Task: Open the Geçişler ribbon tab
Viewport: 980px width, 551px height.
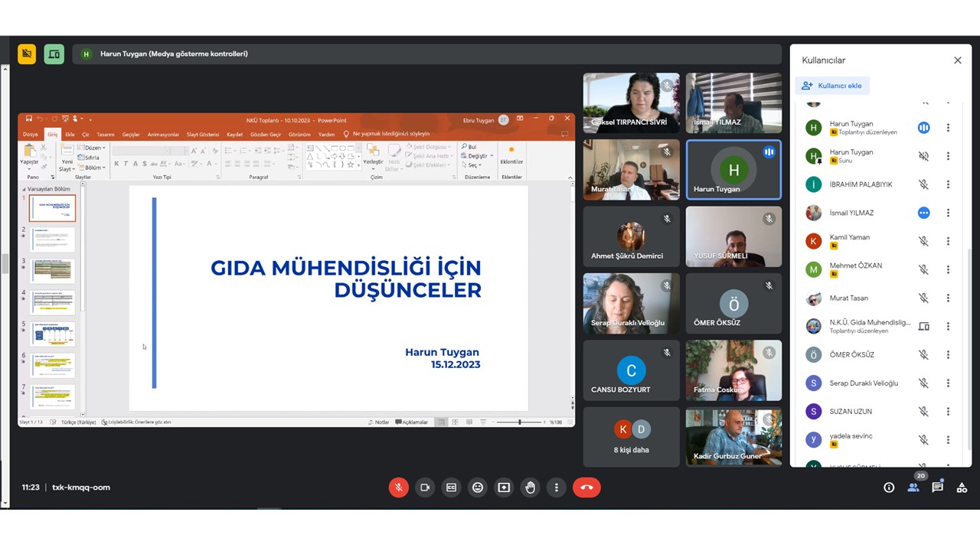Action: [131, 134]
